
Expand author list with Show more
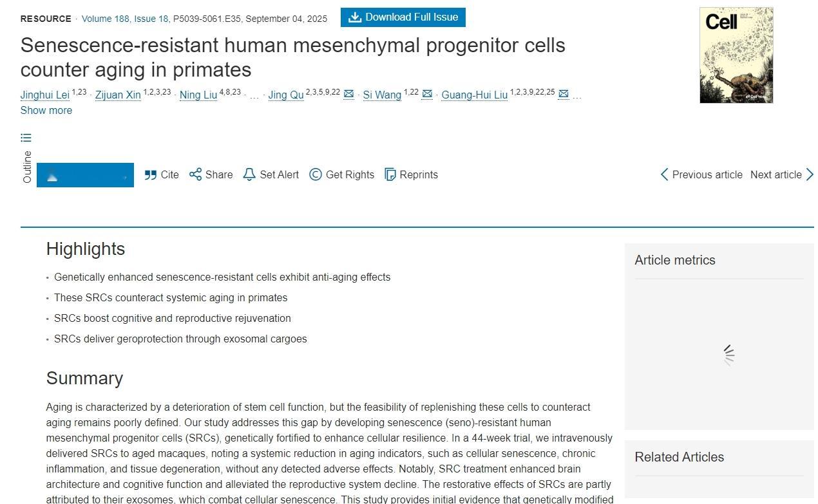[46, 110]
